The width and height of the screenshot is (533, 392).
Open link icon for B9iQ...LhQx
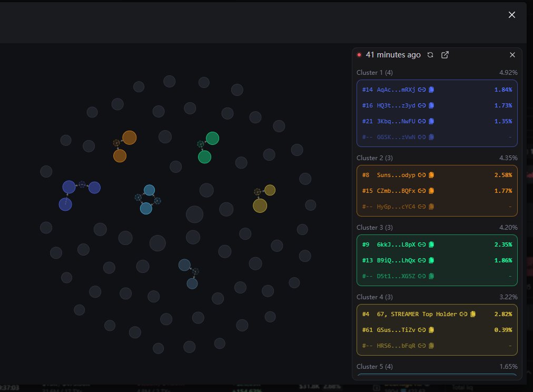[422, 260]
